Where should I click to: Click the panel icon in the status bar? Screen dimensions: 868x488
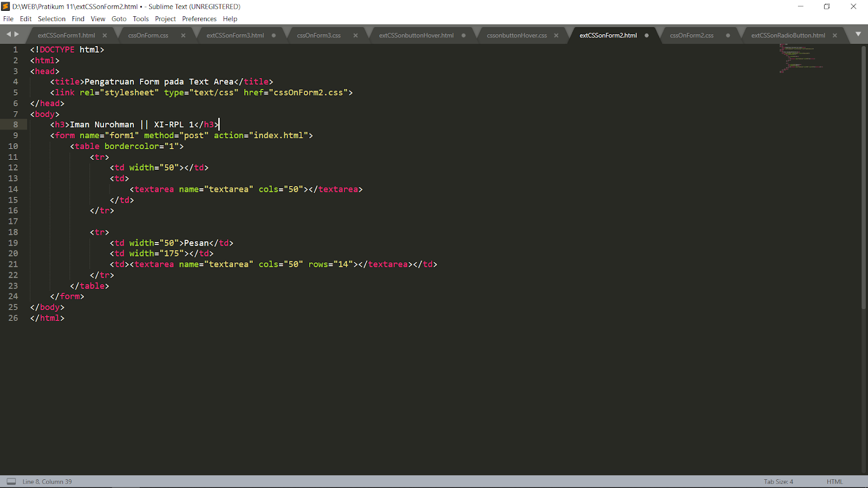12,481
